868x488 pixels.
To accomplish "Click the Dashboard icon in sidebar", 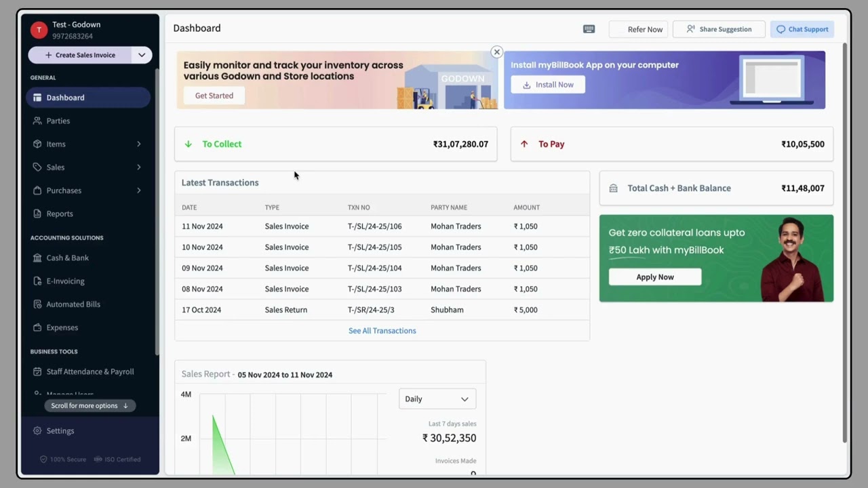I will click(x=37, y=98).
